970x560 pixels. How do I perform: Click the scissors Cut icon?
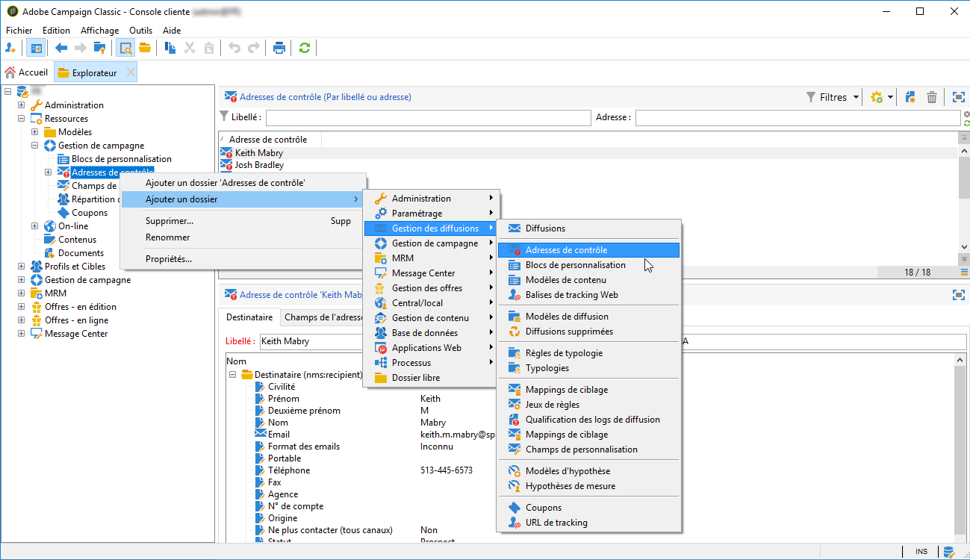[190, 48]
